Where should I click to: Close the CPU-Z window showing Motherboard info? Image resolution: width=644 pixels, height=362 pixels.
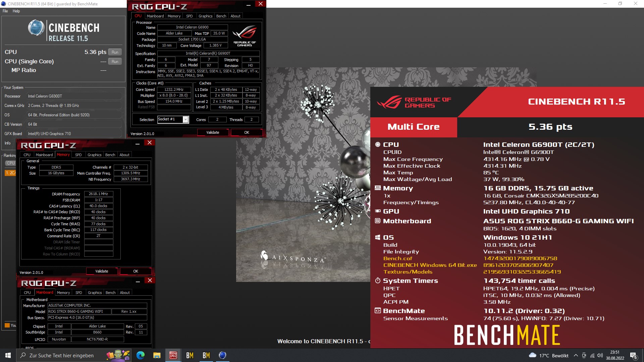(150, 281)
